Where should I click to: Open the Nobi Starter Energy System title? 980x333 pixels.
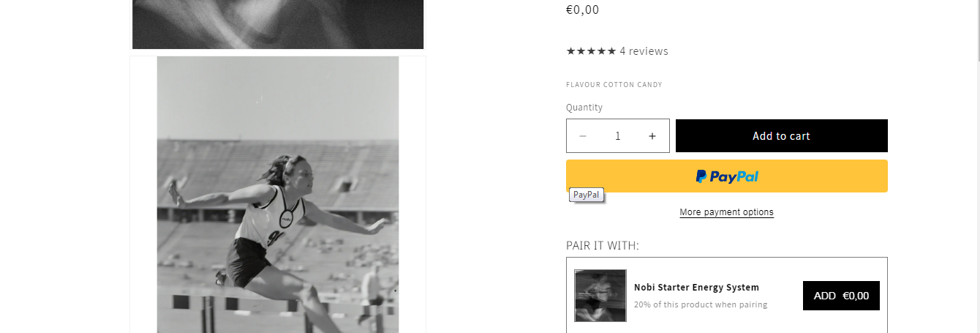[x=696, y=288]
